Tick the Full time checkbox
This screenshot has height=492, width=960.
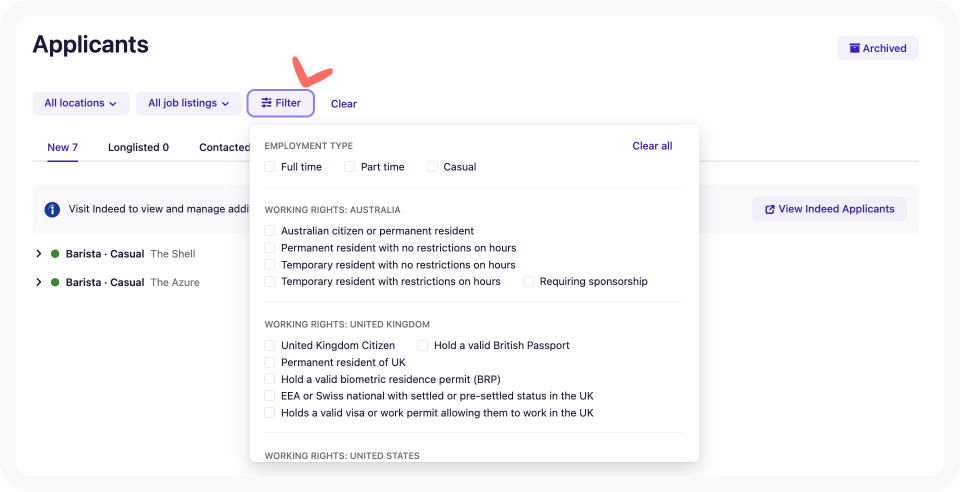tap(269, 166)
